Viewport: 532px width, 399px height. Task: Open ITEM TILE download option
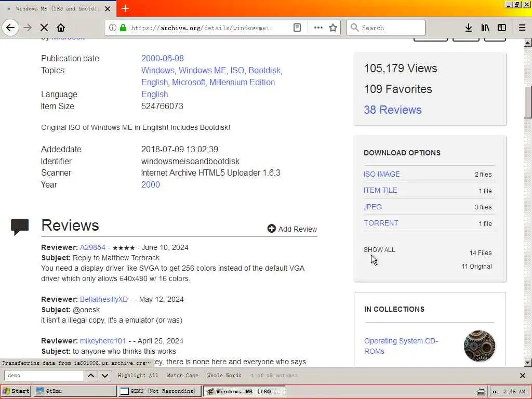click(380, 190)
